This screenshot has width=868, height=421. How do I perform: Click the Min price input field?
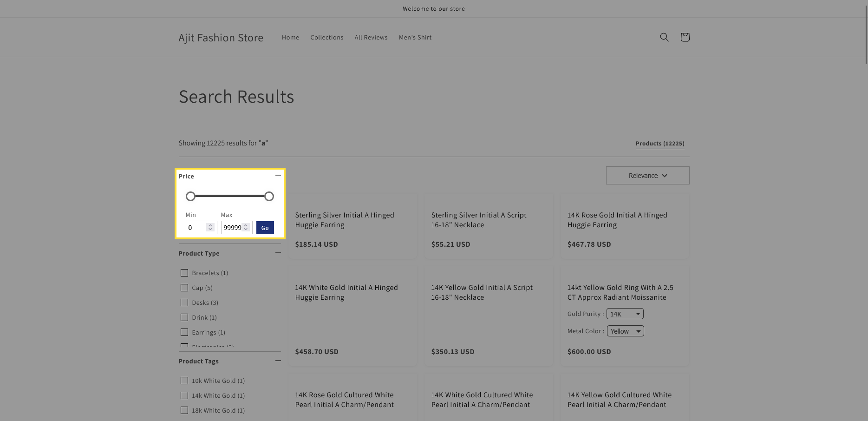coord(196,228)
